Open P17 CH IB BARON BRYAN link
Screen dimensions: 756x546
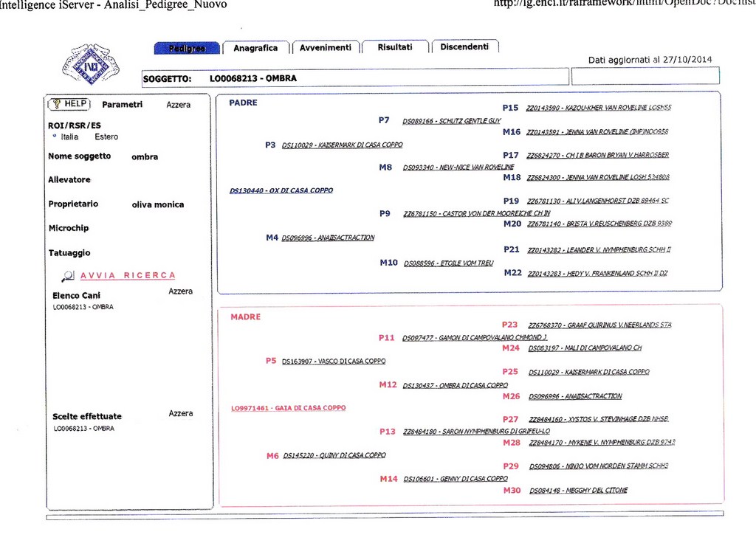click(598, 155)
